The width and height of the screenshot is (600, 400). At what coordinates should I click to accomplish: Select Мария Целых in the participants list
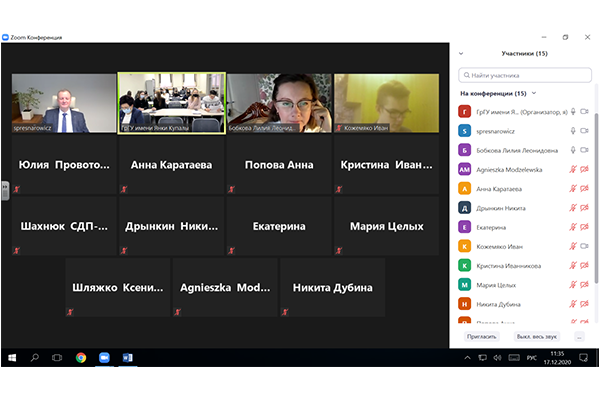click(498, 285)
